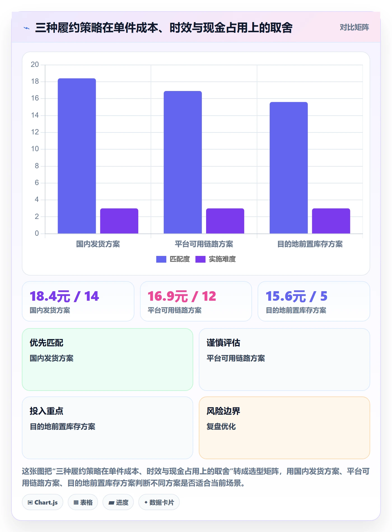The width and height of the screenshot is (392, 532).
Task: Click the grid icon in 表格 chip
Action: click(76, 503)
